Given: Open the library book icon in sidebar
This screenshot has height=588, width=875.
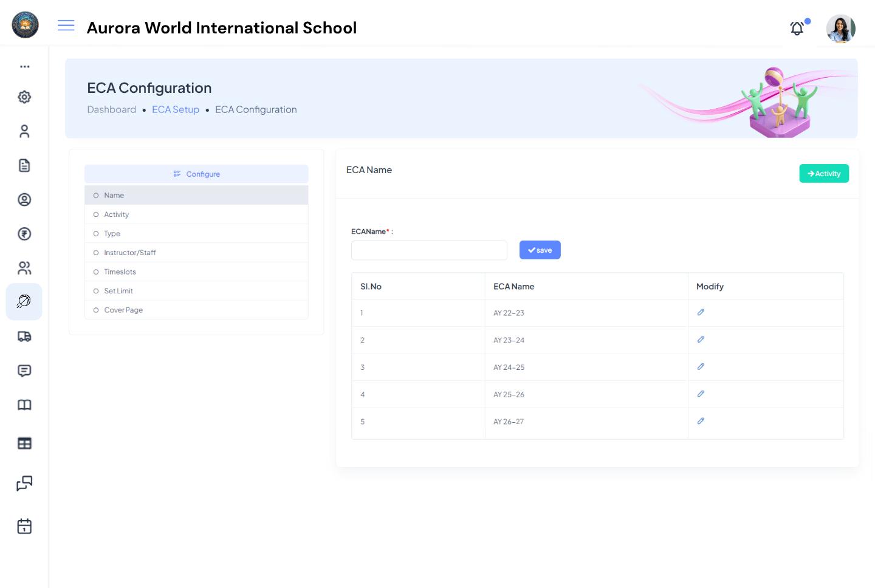Looking at the screenshot, I should pyautogui.click(x=24, y=405).
